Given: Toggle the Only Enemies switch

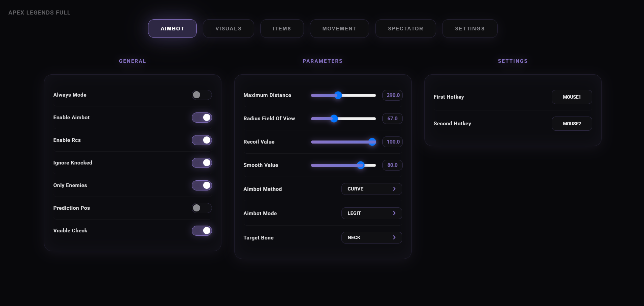Looking at the screenshot, I should (x=202, y=185).
